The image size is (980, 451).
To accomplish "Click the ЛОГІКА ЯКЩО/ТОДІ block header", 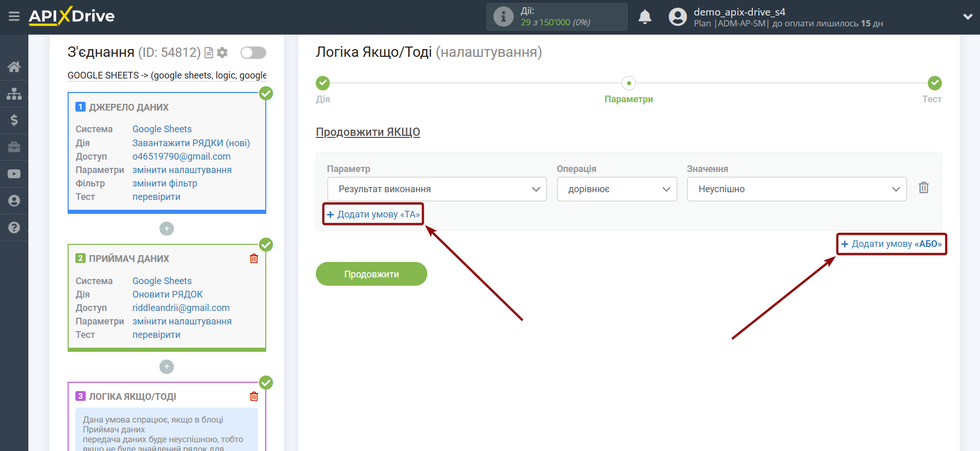I will click(133, 397).
